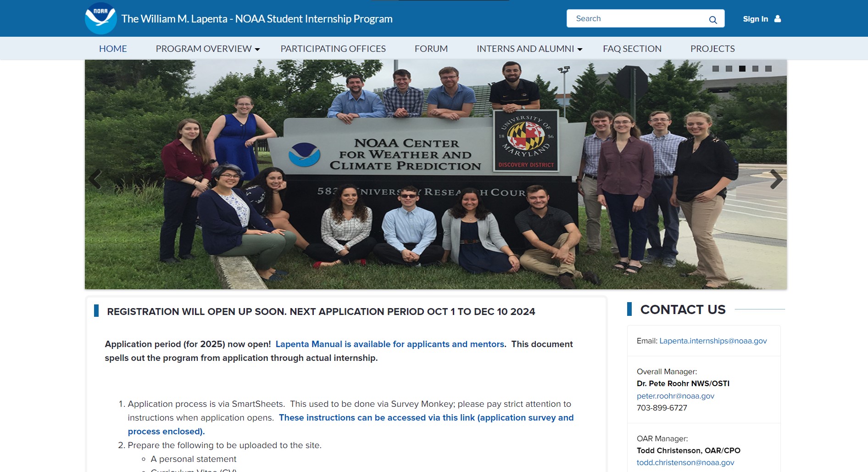This screenshot has width=868, height=472.
Task: Navigate to the Projects menu item
Action: (x=712, y=49)
